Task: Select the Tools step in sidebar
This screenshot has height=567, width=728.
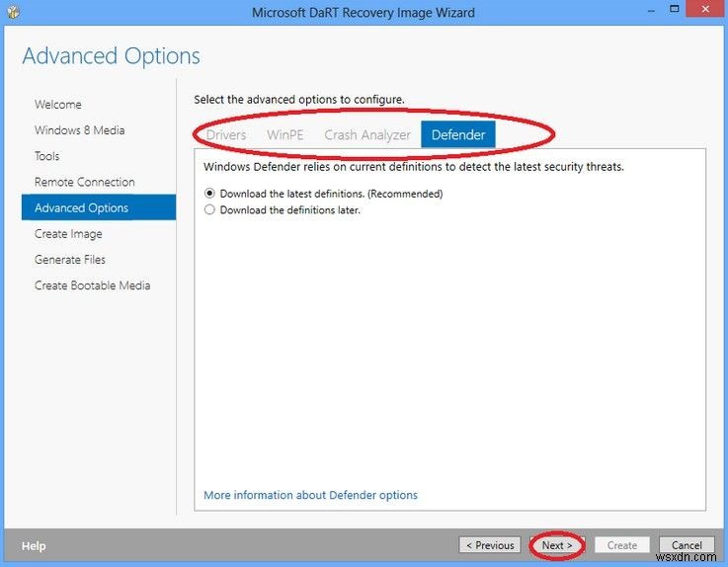Action: click(x=46, y=156)
